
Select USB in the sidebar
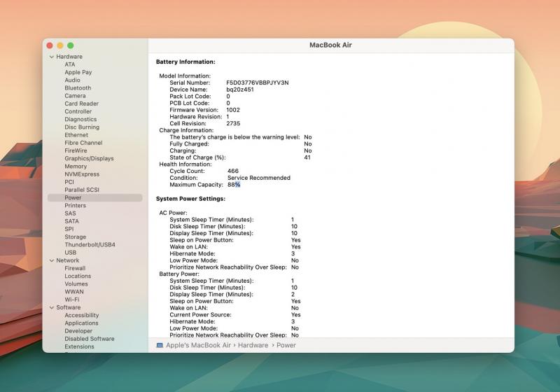pos(71,253)
